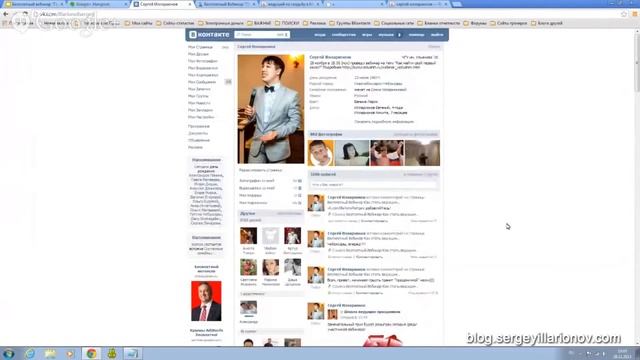Open 'Мои Сообщения' sidebar link
The width and height of the screenshot is (640, 360).
(202, 82)
